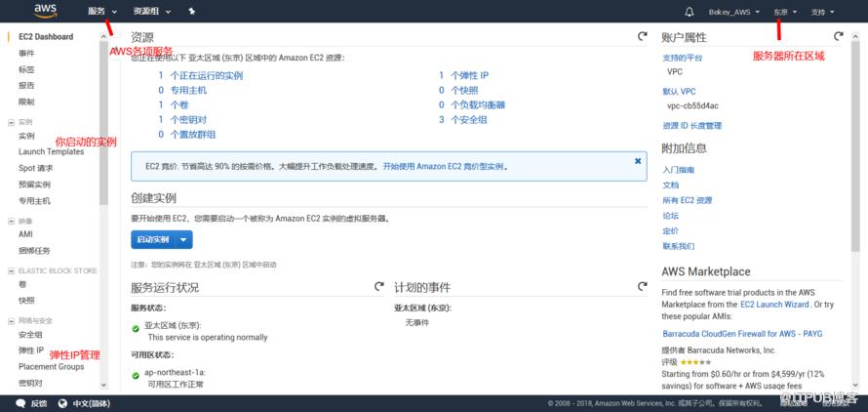The image size is (868, 412).
Task: Open the 东京 region selector
Action: click(x=785, y=12)
